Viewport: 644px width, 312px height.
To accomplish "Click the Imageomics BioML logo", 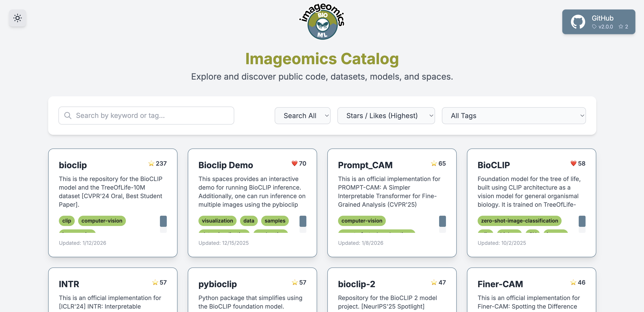I will pos(322,22).
